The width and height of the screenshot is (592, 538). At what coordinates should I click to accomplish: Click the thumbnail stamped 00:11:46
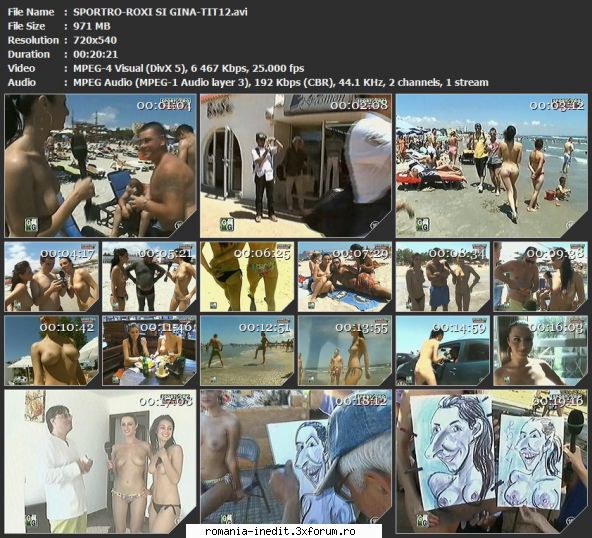tap(149, 351)
